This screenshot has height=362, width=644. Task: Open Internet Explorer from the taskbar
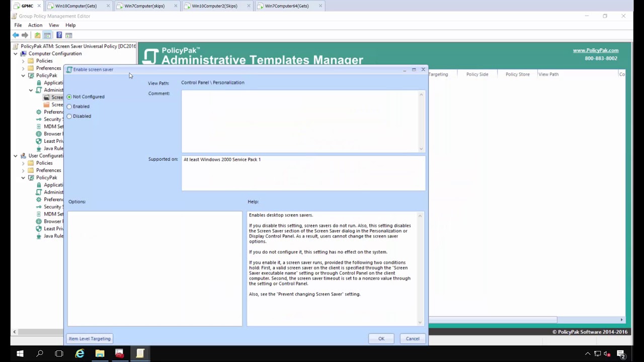coord(79,354)
